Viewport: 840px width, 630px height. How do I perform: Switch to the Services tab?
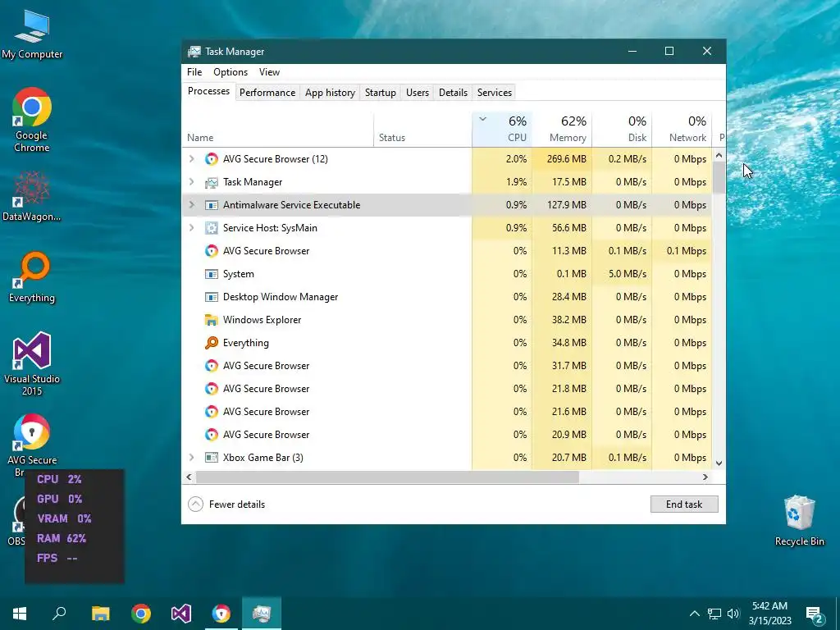click(x=495, y=92)
